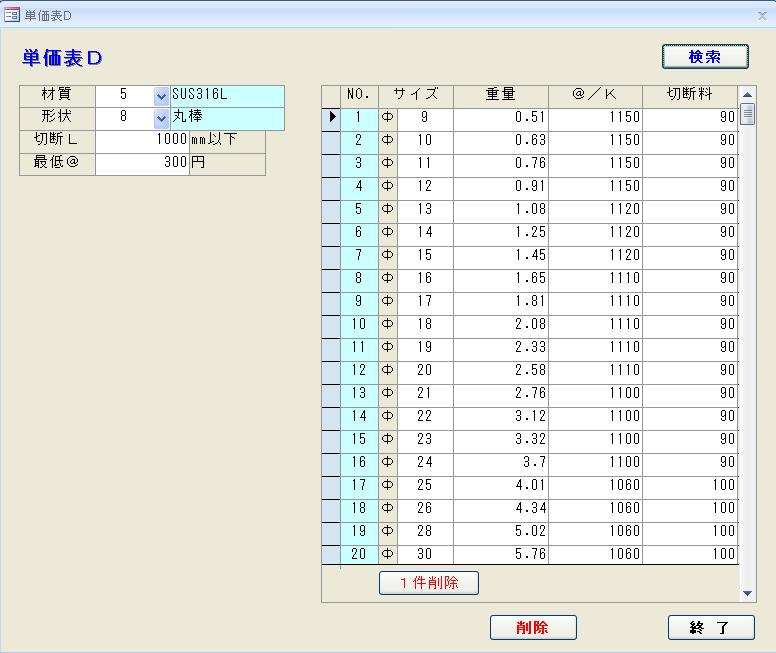The height and width of the screenshot is (653, 776).
Task: Focus the 最低@ price field
Action: coord(142,162)
